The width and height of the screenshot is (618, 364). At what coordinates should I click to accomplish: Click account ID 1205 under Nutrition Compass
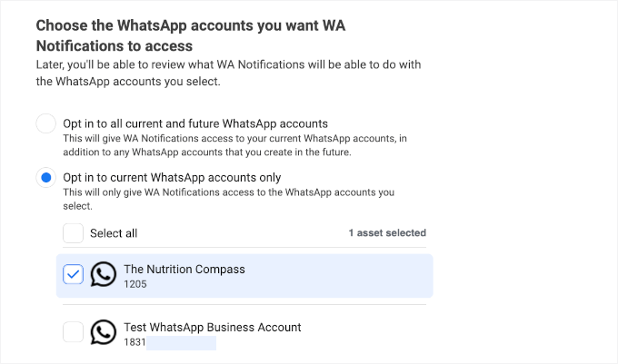pos(135,284)
